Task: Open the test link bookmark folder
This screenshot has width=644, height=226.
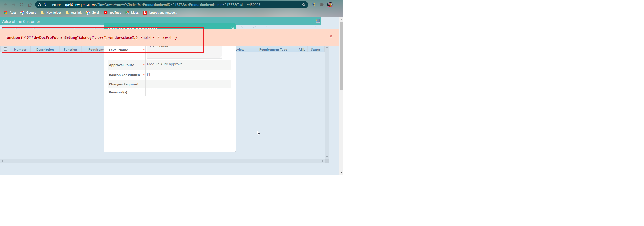Action: point(74,13)
